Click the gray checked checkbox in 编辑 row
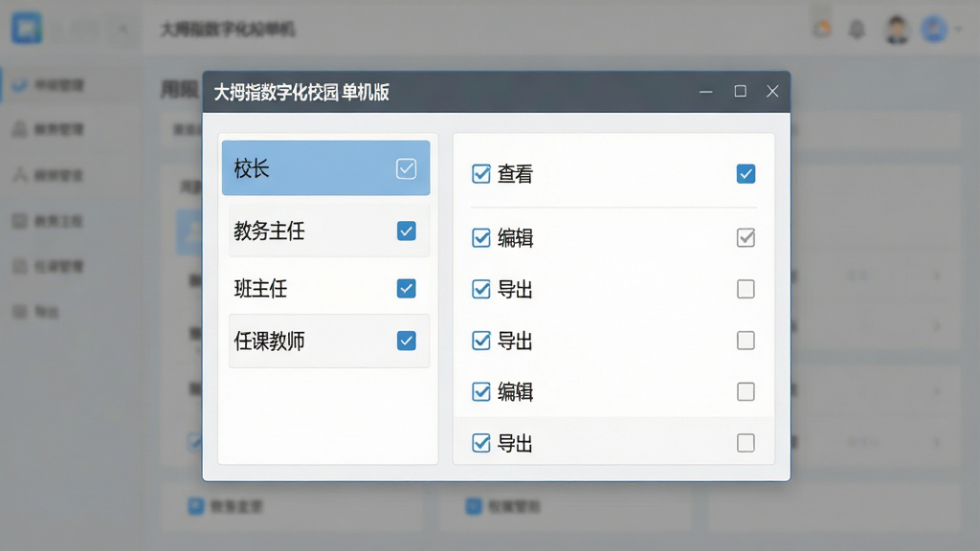The image size is (980, 551). click(746, 237)
